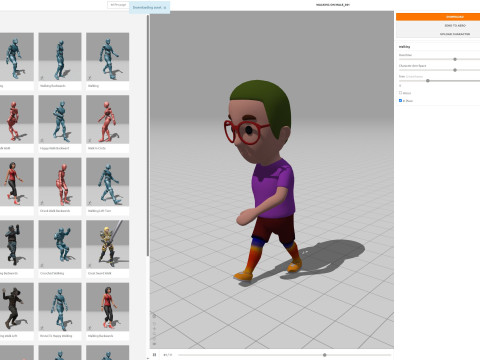The height and width of the screenshot is (360, 480).
Task: Select the dark soldier with raised arm thumbnail
Action: (x=17, y=244)
